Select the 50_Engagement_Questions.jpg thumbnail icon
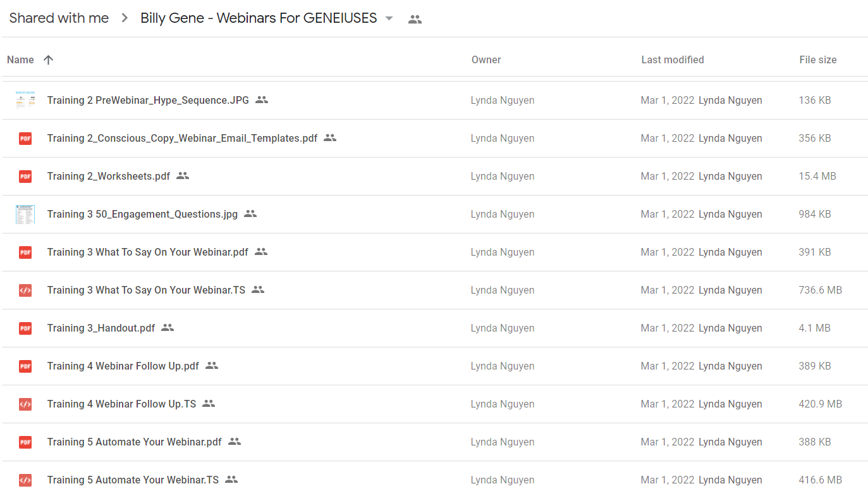The image size is (868, 498). tap(25, 214)
